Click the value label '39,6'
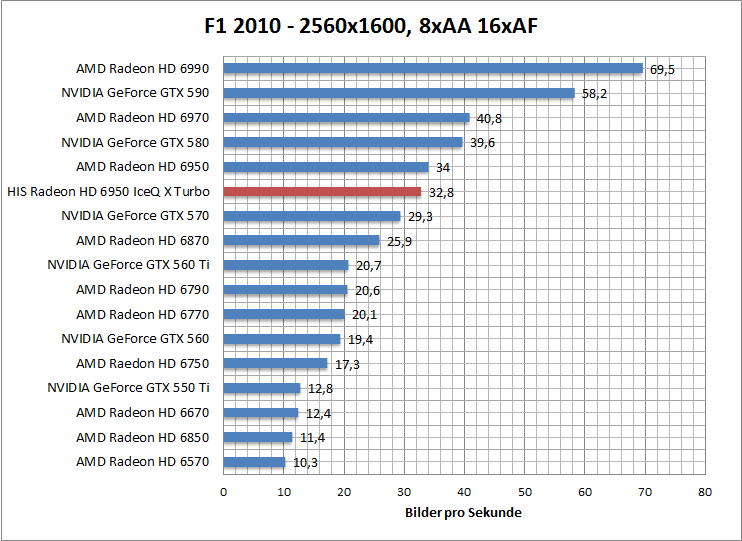Image resolution: width=742 pixels, height=541 pixels. [x=482, y=143]
